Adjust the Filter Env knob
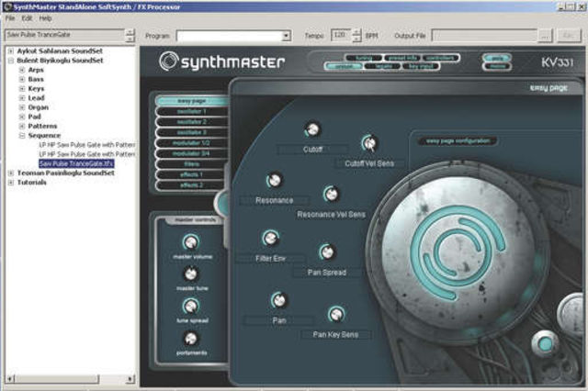Image resolution: width=588 pixels, height=391 pixels. tap(270, 239)
